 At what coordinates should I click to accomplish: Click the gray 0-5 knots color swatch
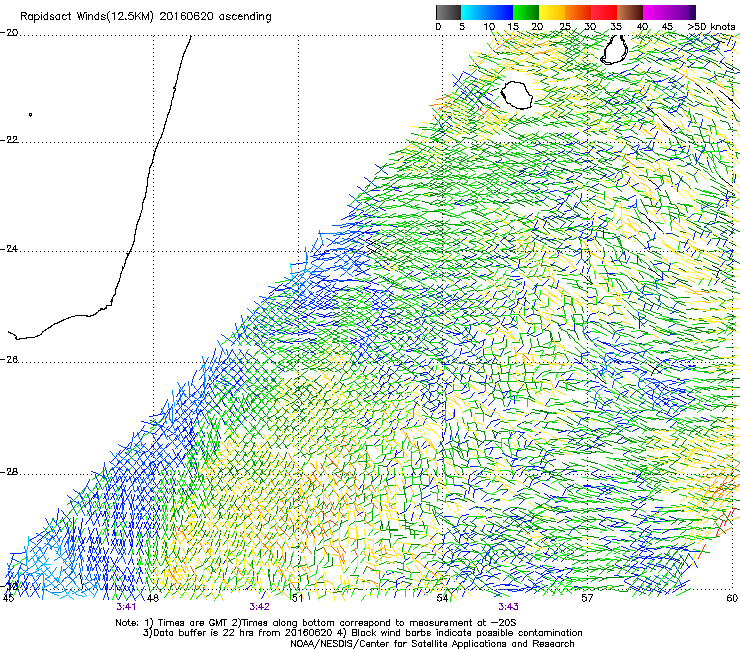click(x=448, y=12)
